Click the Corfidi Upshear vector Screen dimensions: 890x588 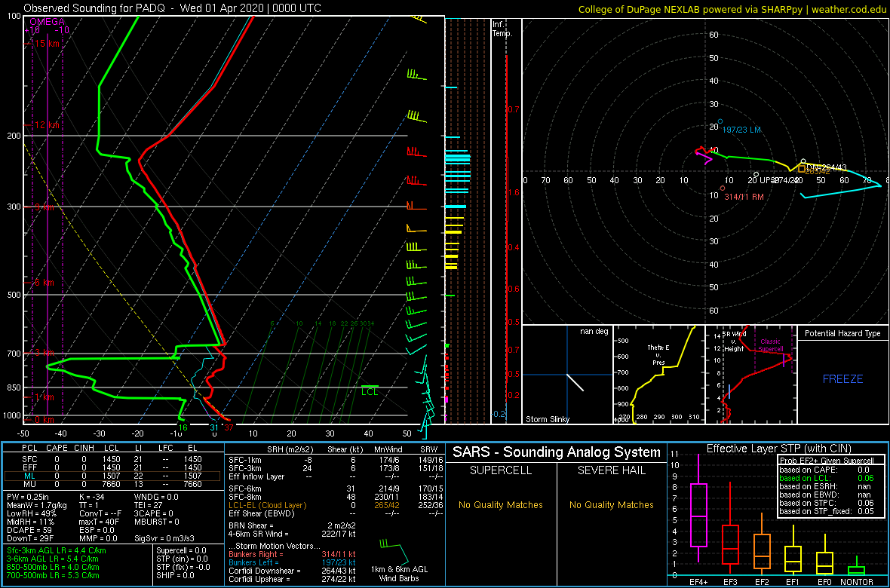[292, 580]
